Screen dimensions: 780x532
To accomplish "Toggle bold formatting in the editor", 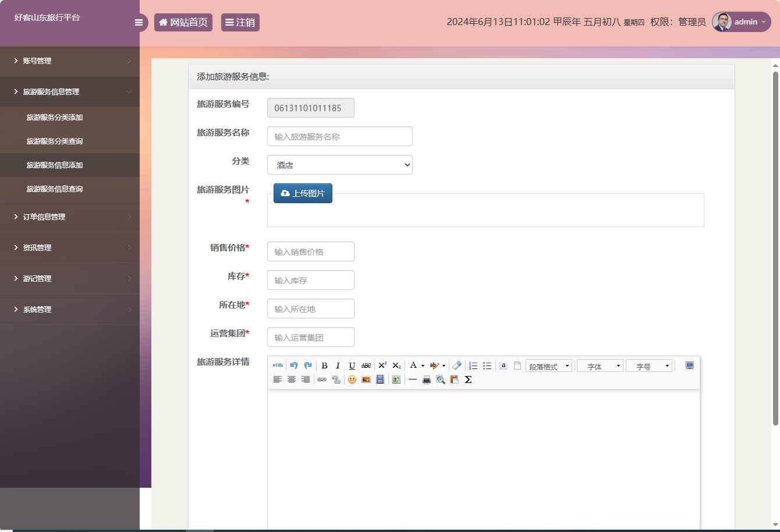I will [324, 366].
